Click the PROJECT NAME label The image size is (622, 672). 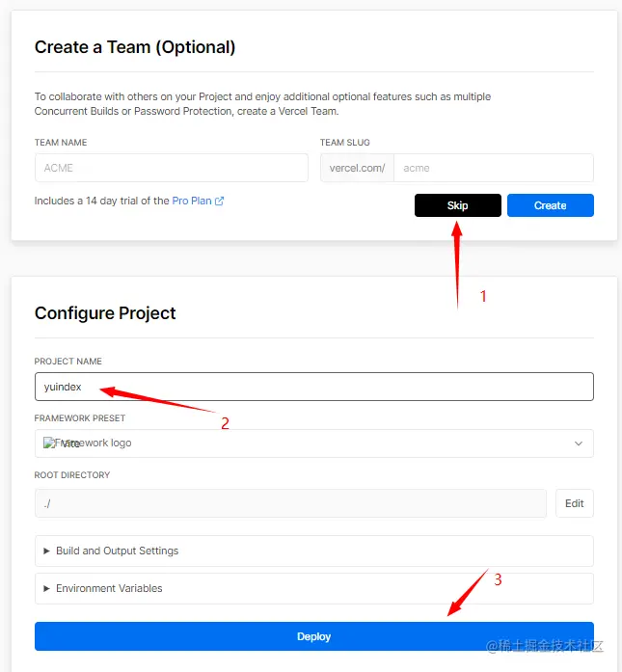point(68,362)
